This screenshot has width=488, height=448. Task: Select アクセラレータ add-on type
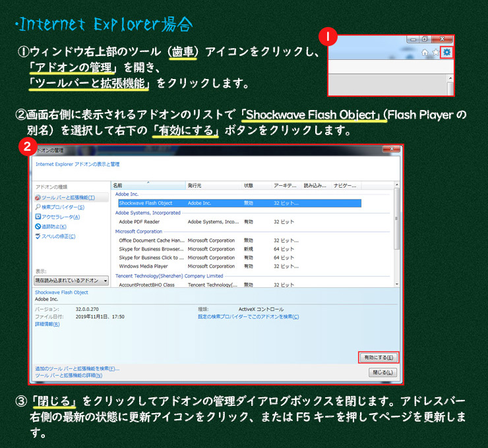click(x=57, y=217)
